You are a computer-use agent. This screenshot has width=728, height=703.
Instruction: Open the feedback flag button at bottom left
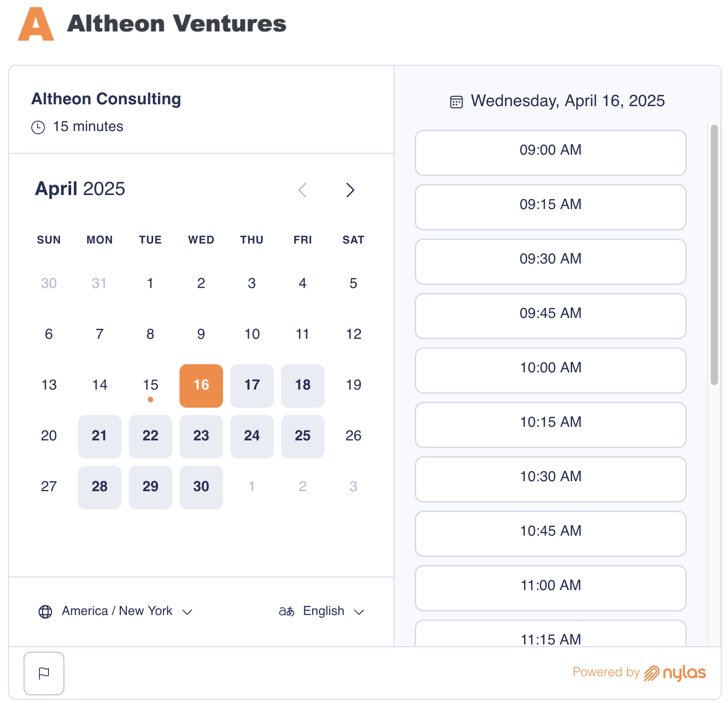point(44,674)
